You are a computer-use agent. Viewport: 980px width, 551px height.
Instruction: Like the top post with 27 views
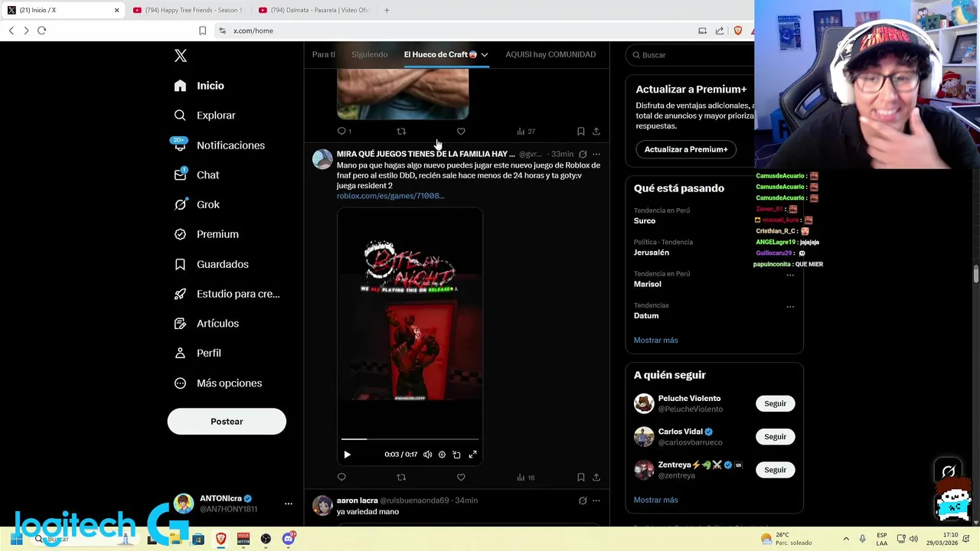pos(461,132)
